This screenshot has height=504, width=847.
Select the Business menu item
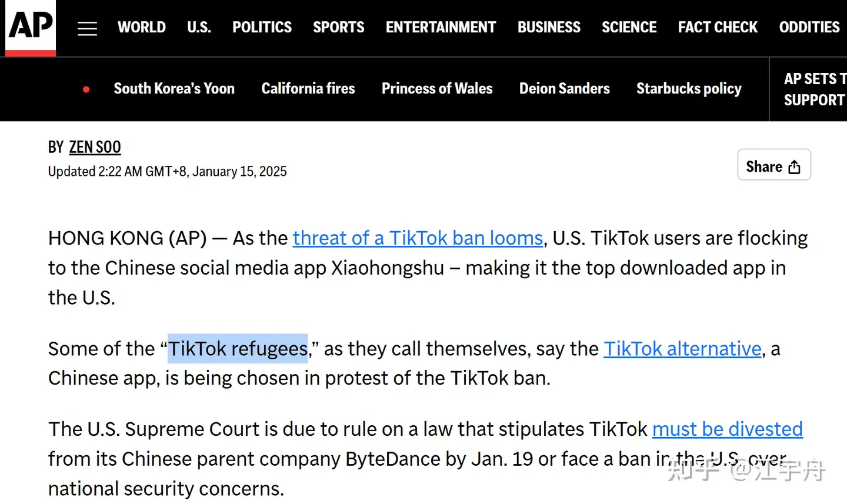[x=549, y=28]
